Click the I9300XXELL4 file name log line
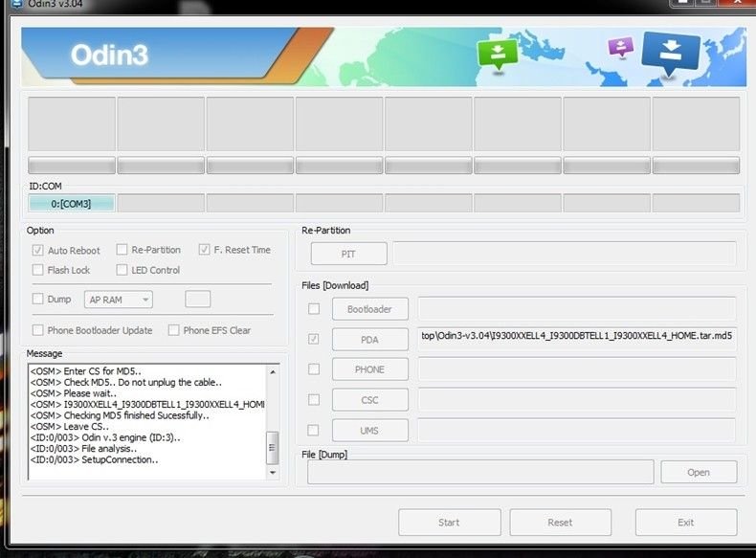Viewport: 756px width, 558px height. (x=147, y=404)
